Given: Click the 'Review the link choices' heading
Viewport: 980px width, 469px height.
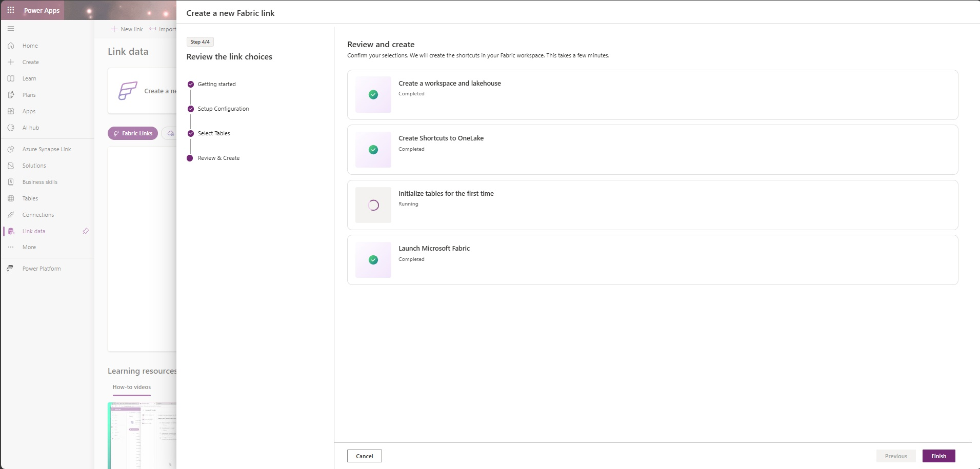Looking at the screenshot, I should tap(229, 57).
